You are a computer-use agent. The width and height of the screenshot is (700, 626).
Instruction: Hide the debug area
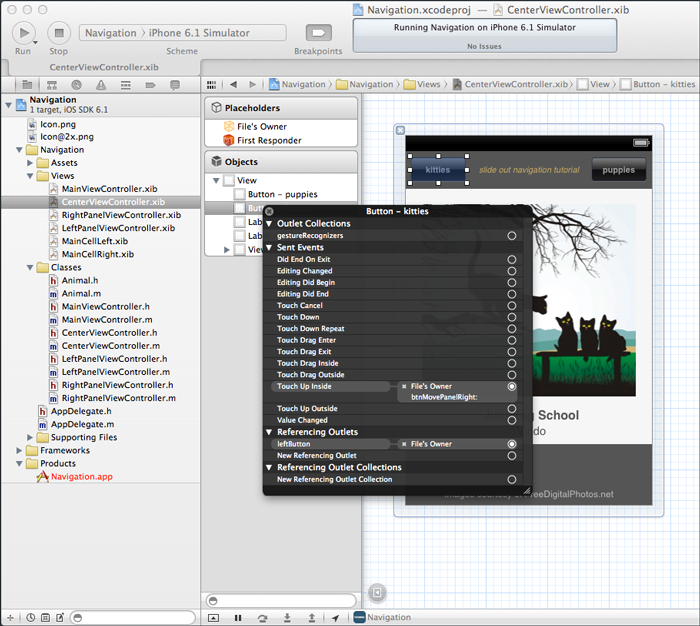click(x=213, y=618)
